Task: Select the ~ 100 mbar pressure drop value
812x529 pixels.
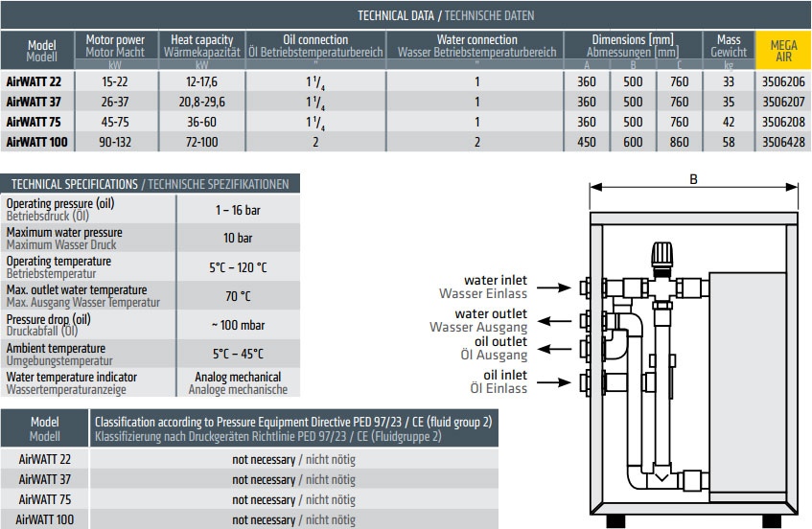Action: point(238,326)
